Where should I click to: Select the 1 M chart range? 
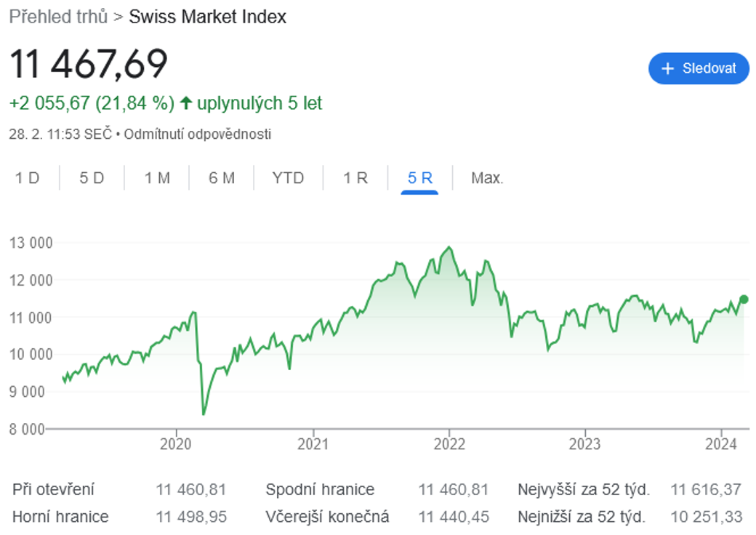[157, 178]
